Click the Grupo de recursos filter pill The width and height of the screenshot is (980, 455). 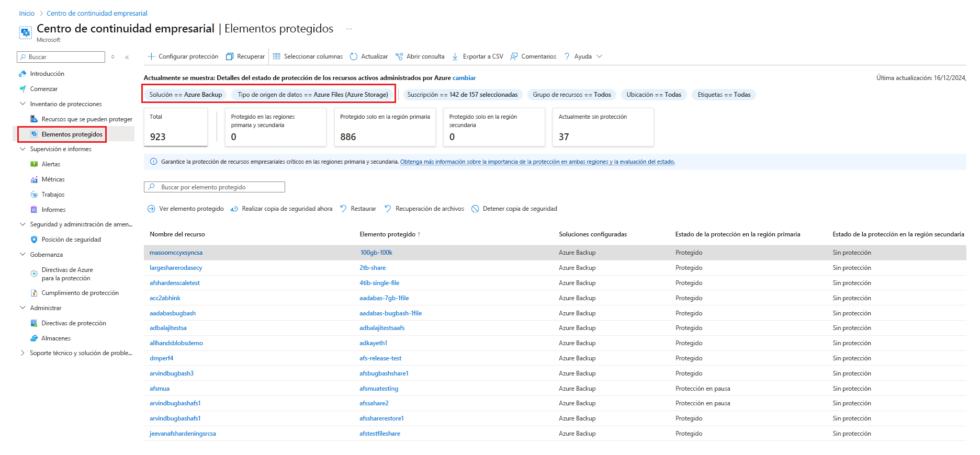[x=572, y=95]
